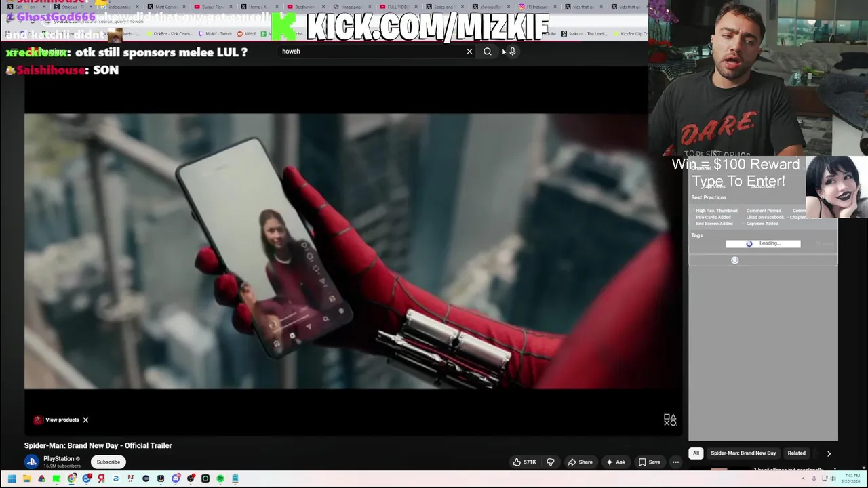The image size is (868, 488).
Task: Click the Spider-Man trailer video title
Action: [x=98, y=445]
